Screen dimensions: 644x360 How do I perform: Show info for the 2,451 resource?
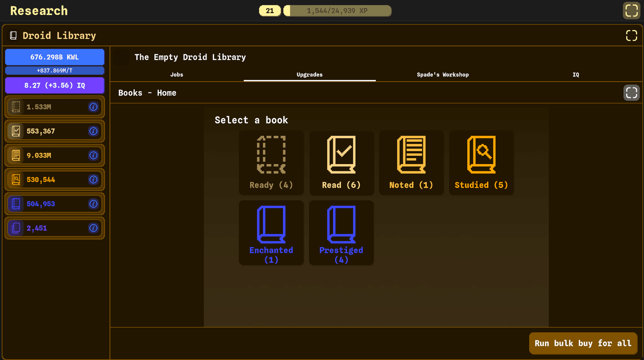point(93,228)
